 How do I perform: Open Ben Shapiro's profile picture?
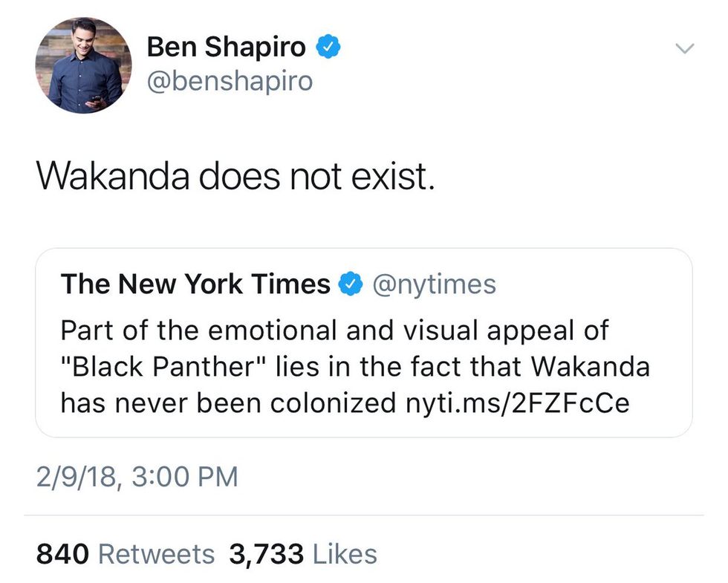tap(83, 65)
